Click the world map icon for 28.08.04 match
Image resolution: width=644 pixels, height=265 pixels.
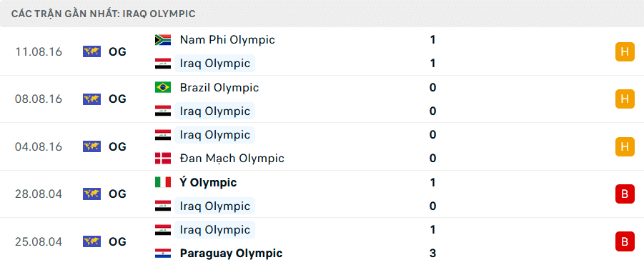tap(91, 194)
